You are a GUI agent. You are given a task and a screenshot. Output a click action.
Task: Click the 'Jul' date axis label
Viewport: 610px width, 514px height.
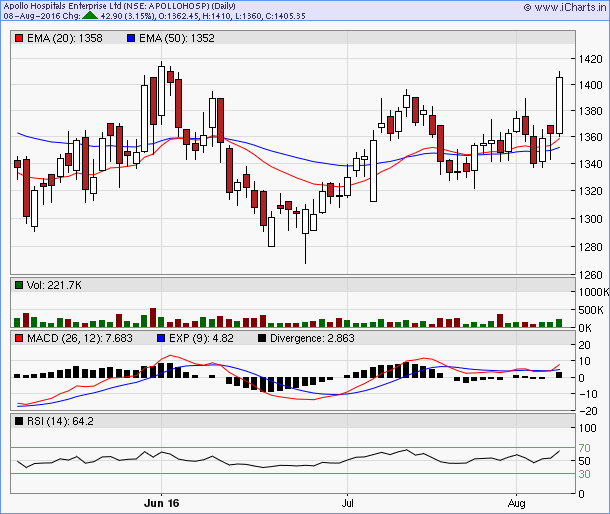click(347, 503)
